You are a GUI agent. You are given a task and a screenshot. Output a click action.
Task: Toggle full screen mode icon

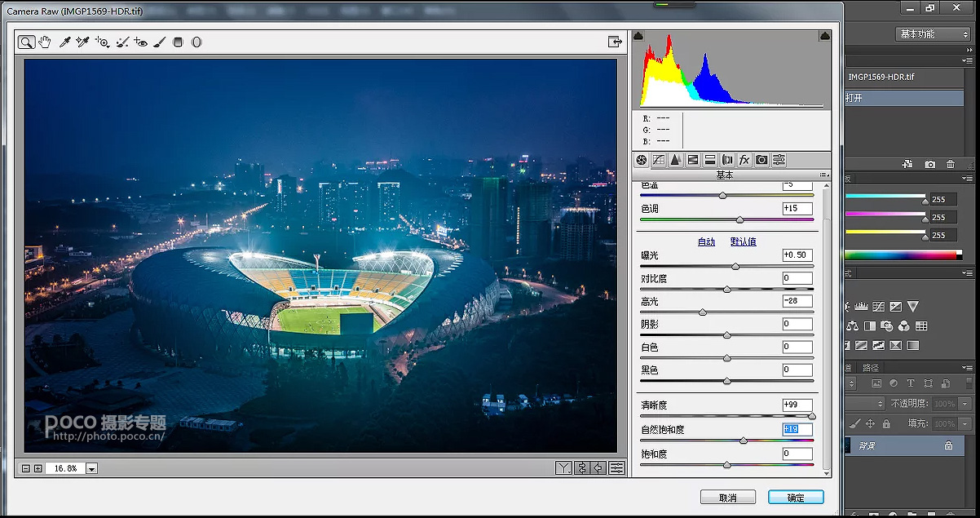616,42
